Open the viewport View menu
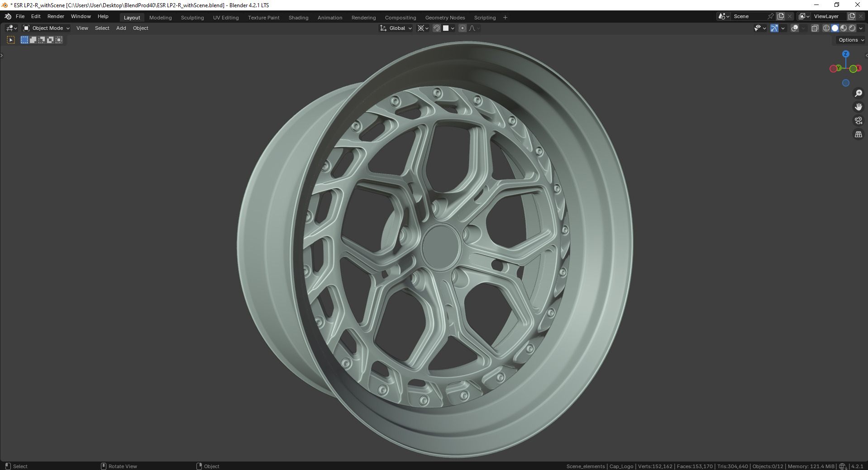The height and width of the screenshot is (470, 868). click(82, 28)
